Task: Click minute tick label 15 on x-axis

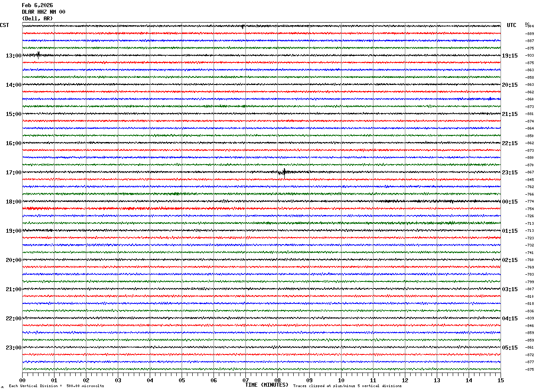Action: [501, 380]
